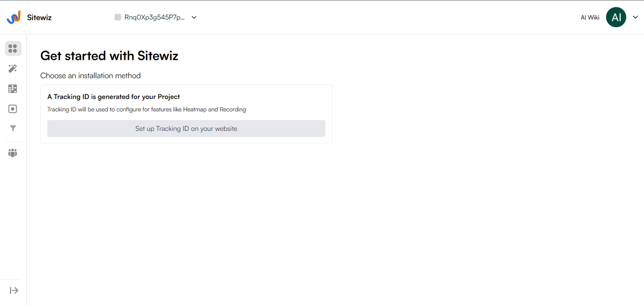Open the magic wand AI insights icon
This screenshot has width=644, height=306.
coord(13,68)
